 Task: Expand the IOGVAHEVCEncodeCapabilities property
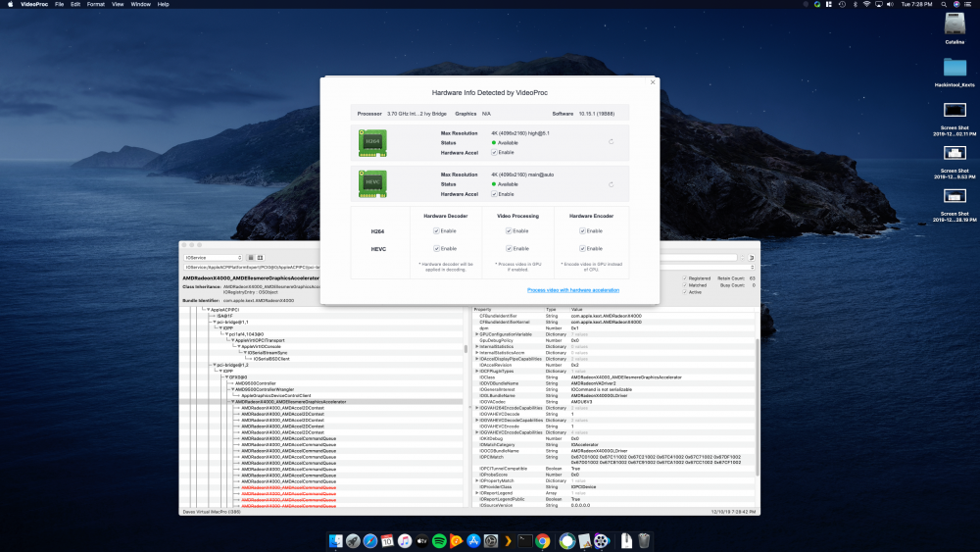tap(477, 432)
